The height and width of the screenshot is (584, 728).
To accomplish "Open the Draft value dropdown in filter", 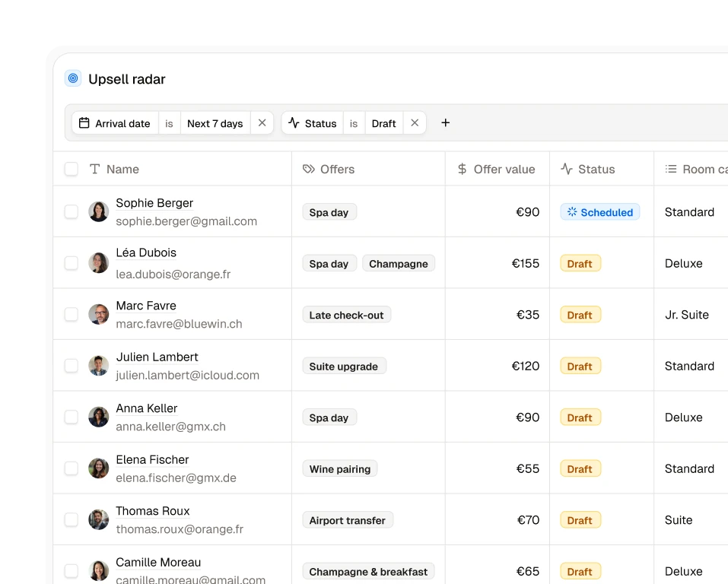I will (383, 123).
